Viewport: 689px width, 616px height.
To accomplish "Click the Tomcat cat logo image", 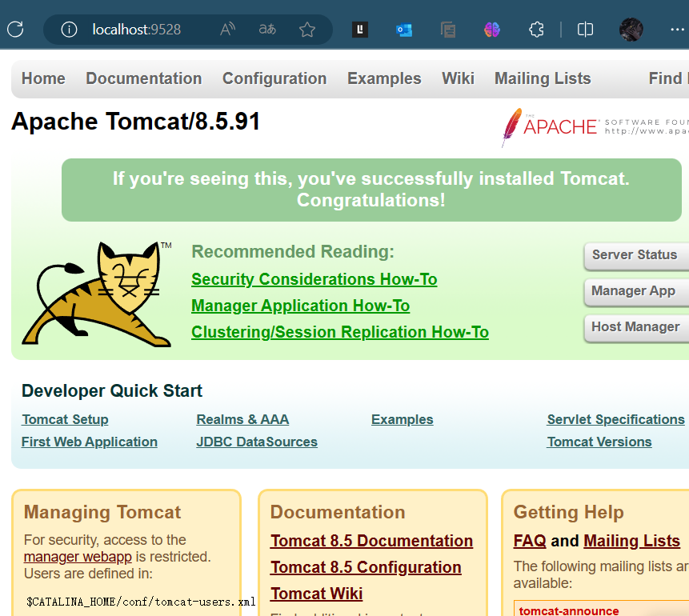I will [97, 294].
